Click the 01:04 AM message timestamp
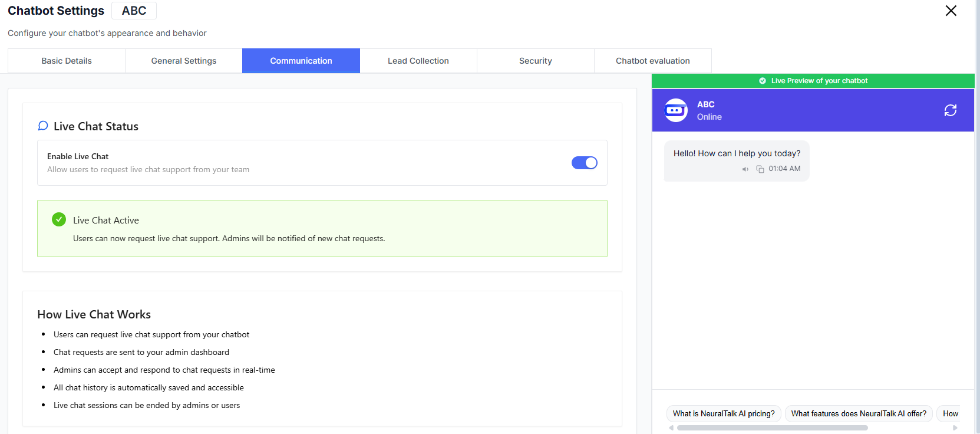Screen dimensions: 980x434 (784, 169)
